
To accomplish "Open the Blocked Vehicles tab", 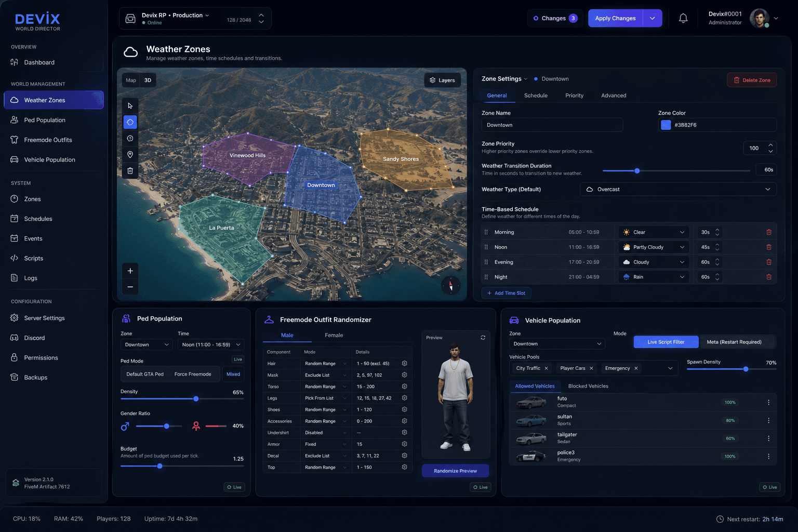I will click(x=588, y=386).
